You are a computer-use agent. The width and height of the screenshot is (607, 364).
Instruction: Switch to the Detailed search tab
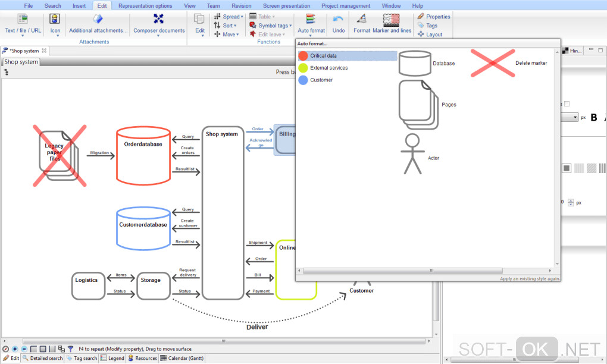(x=42, y=358)
